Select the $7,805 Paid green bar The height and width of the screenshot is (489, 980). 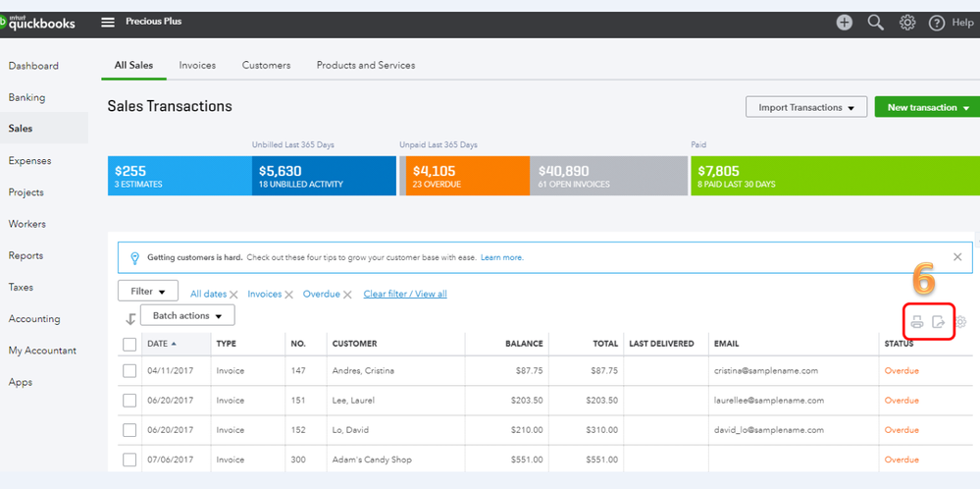coord(835,176)
